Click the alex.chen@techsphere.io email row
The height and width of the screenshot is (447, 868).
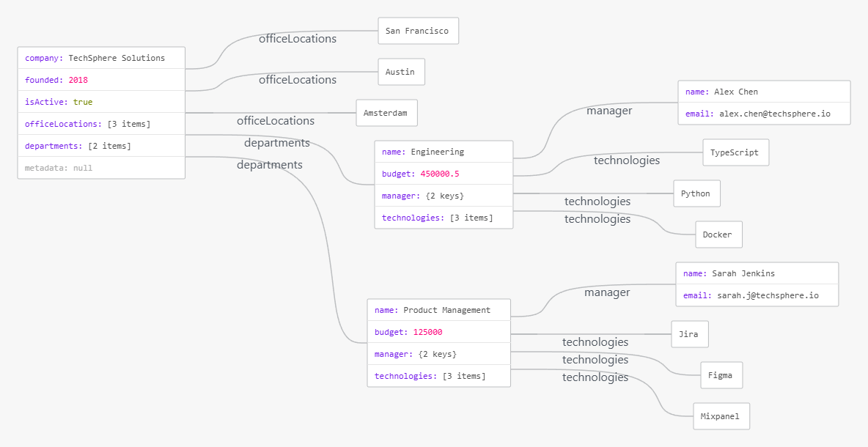point(764,114)
